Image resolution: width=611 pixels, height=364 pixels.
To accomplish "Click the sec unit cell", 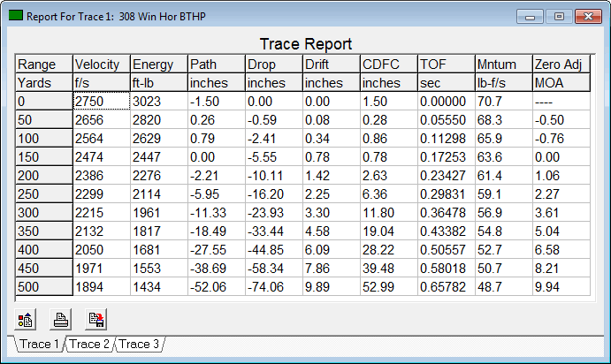I will [447, 83].
